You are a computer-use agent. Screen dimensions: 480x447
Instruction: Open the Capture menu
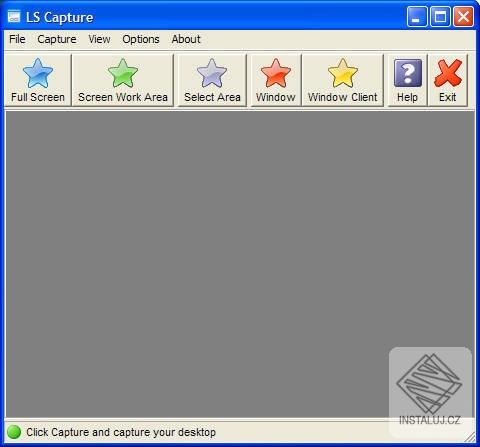point(57,39)
